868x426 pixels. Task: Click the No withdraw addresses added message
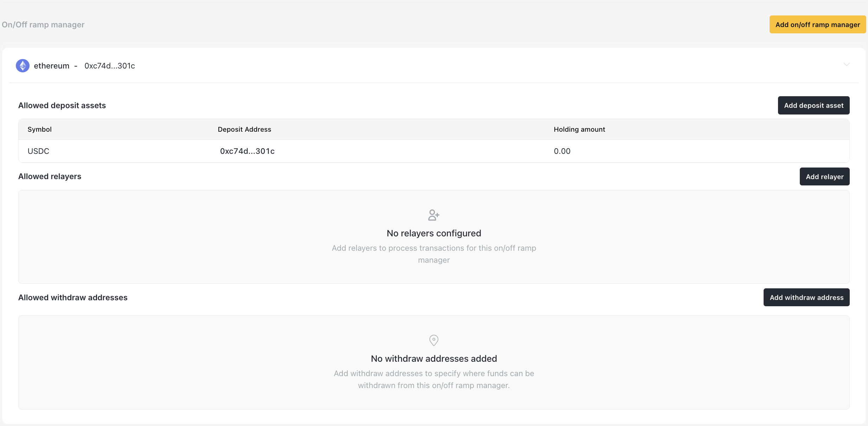point(433,359)
